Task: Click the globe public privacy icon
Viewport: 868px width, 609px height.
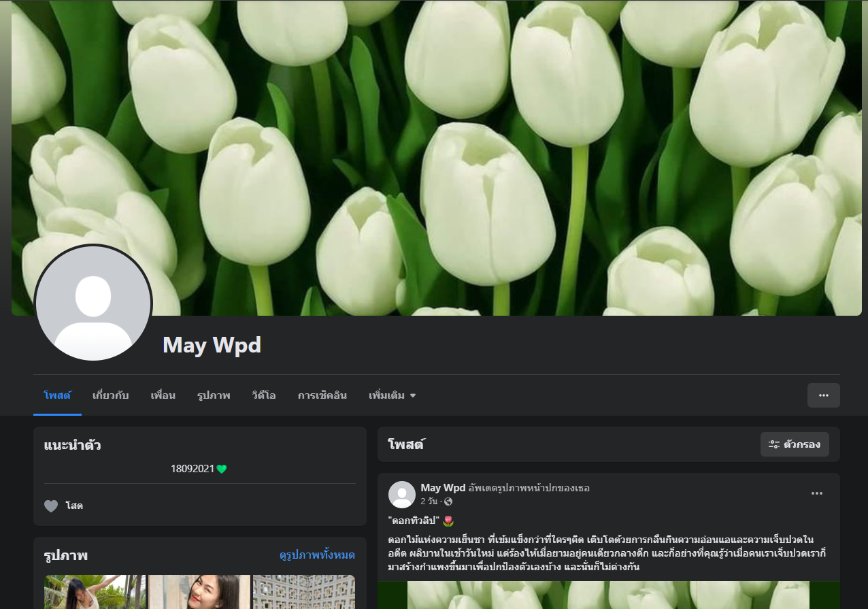Action: point(448,501)
